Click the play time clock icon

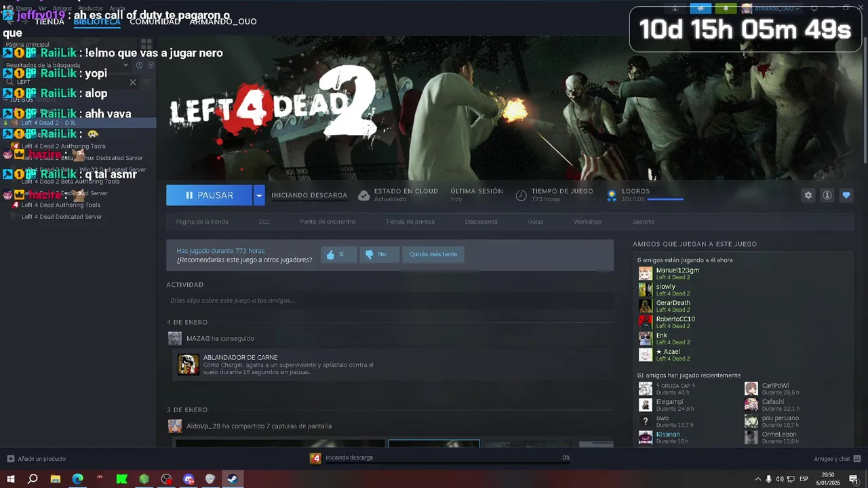[521, 195]
